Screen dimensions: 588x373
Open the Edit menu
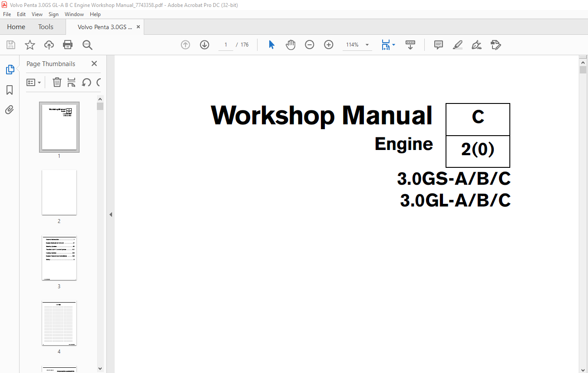[21, 14]
